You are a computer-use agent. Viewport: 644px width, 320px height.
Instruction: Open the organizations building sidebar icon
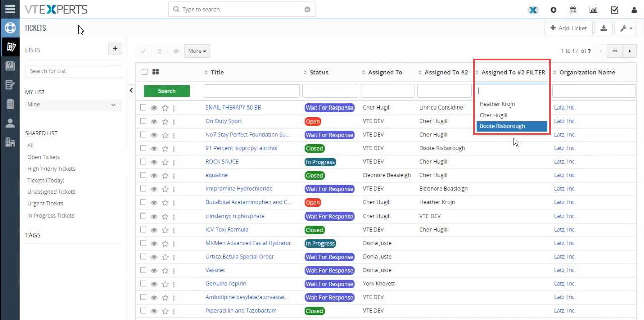point(10,142)
